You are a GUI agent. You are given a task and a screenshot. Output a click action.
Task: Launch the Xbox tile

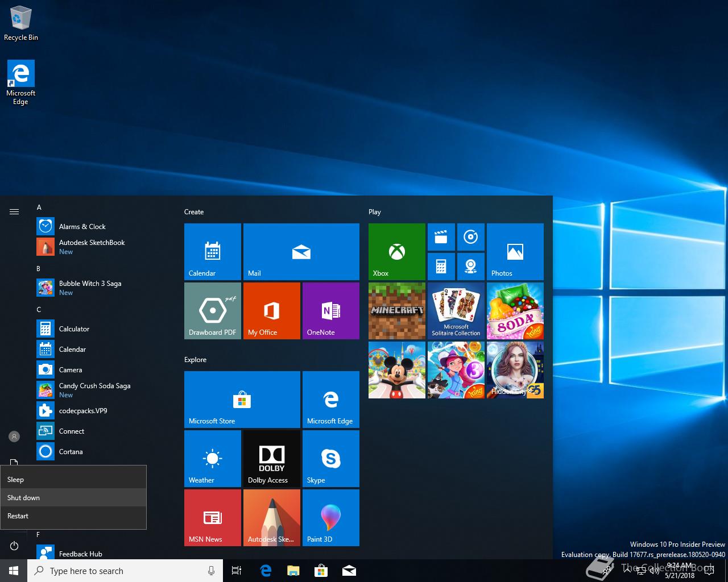pyautogui.click(x=397, y=252)
